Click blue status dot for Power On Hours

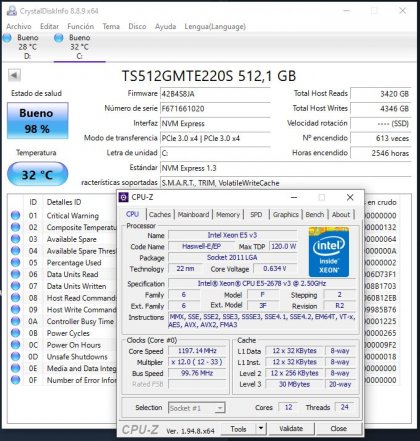[15, 345]
